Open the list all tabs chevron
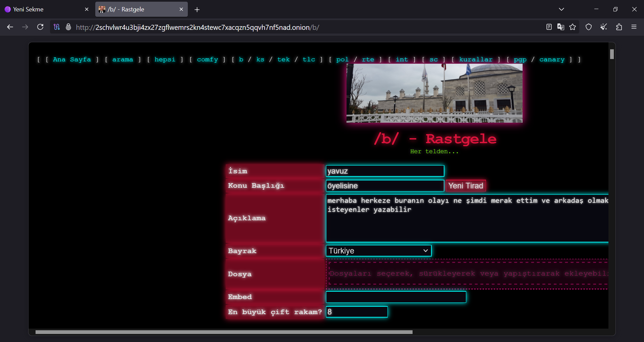Image resolution: width=644 pixels, height=342 pixels. pyautogui.click(x=561, y=9)
